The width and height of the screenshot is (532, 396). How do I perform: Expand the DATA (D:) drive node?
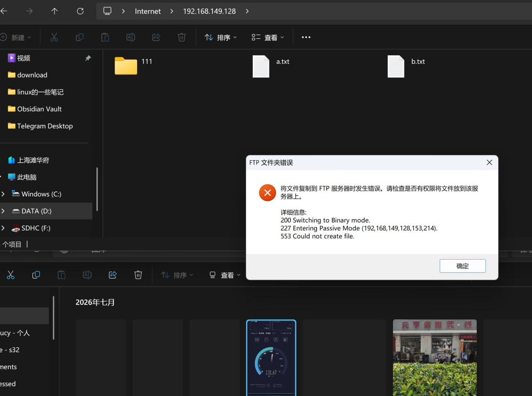[3, 211]
